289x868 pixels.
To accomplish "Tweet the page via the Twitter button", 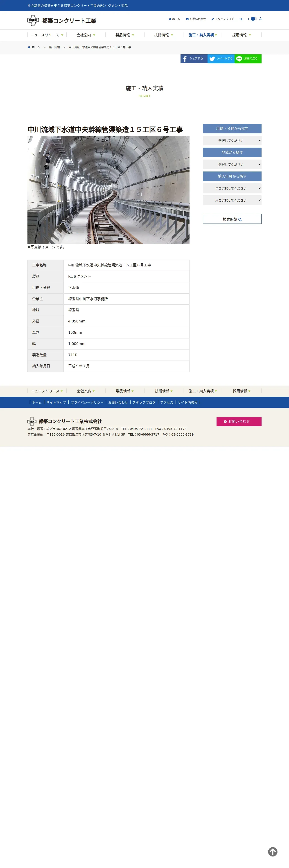I will point(221,59).
